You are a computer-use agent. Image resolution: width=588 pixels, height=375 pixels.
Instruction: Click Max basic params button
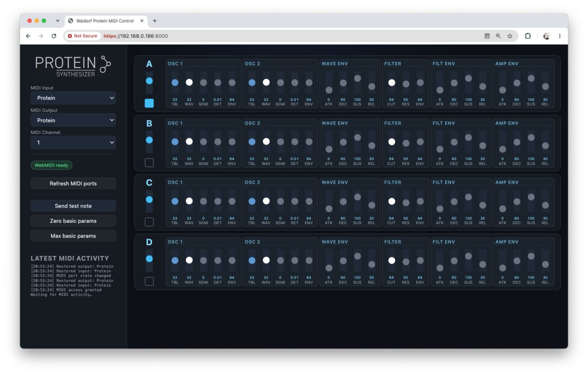[x=73, y=236]
